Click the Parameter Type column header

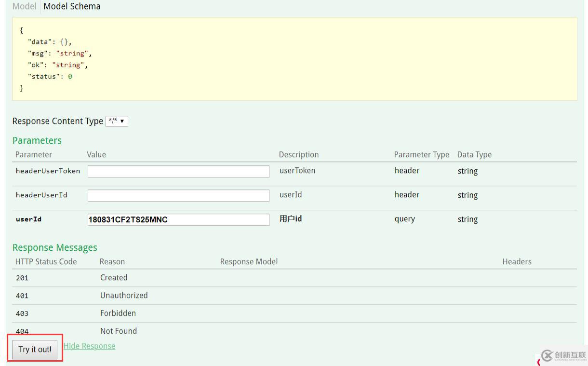[x=421, y=155]
